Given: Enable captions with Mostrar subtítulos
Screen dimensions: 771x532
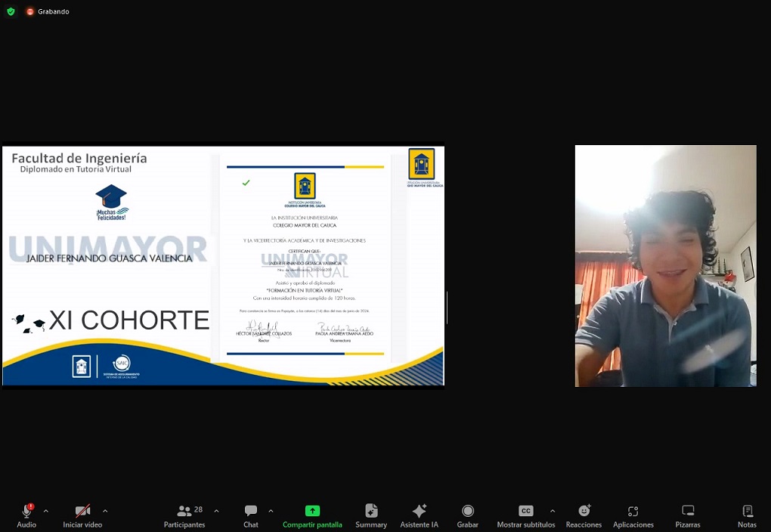Looking at the screenshot, I should point(525,516).
